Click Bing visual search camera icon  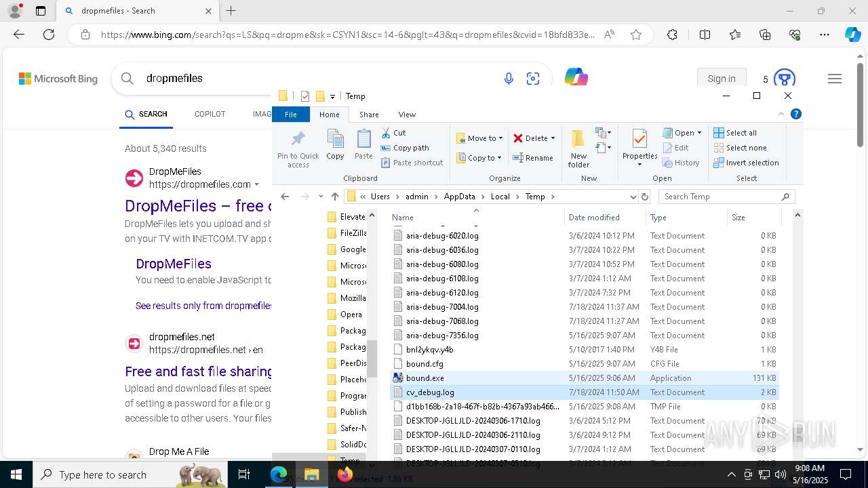point(533,79)
